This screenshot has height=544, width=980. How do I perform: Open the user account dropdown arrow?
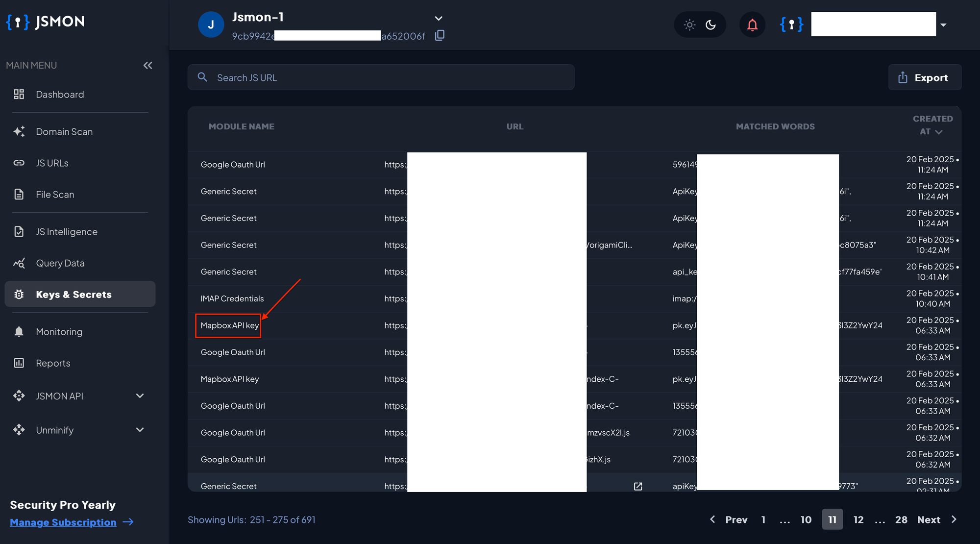943,25
